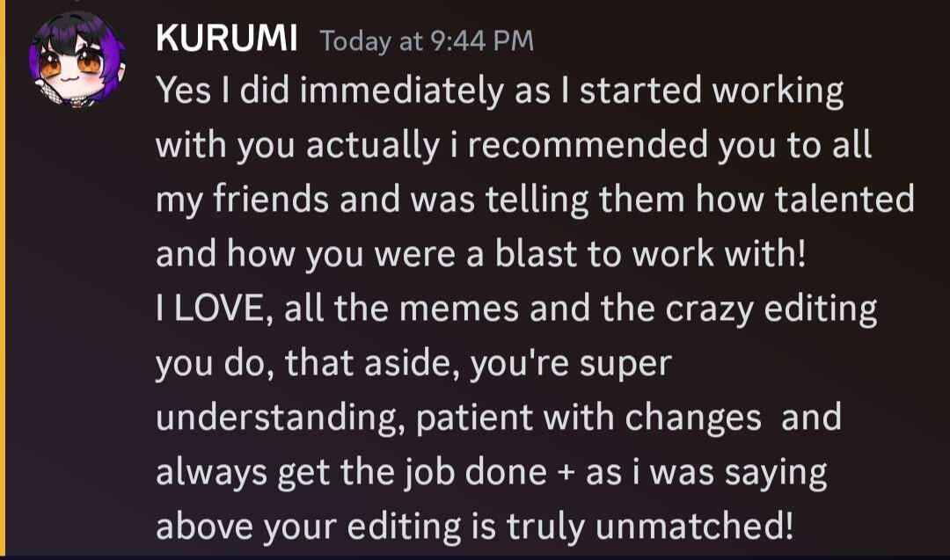Click the word "patient" in the message

[475, 418]
